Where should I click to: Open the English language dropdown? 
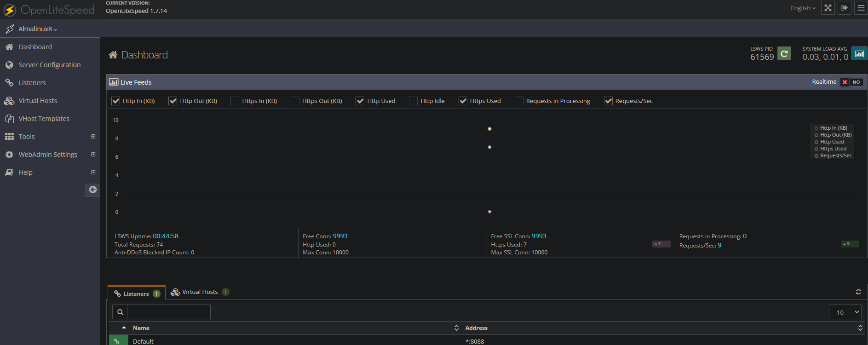click(803, 8)
